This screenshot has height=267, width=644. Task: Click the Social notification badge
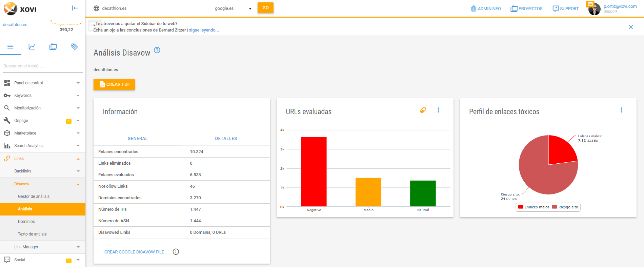coord(69,261)
